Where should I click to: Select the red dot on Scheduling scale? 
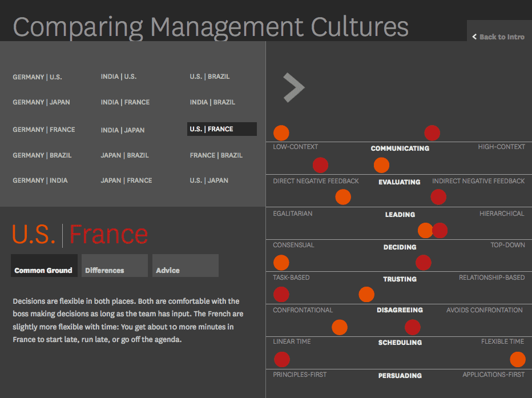tap(412, 327)
